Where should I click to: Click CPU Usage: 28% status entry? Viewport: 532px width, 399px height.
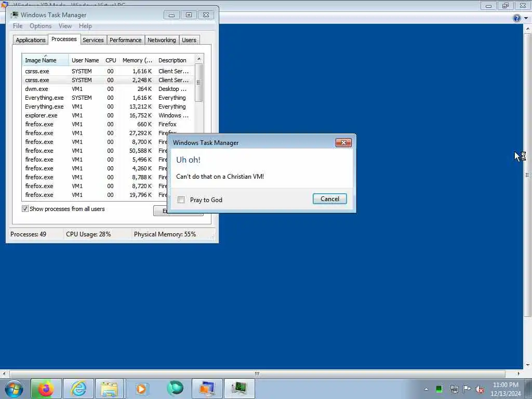88,234
